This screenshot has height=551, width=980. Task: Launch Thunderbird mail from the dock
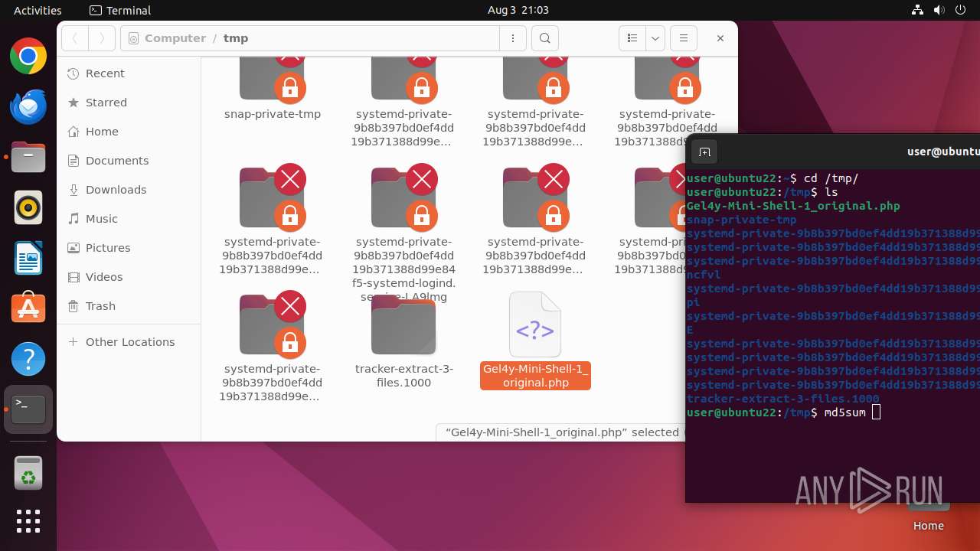tap(28, 107)
